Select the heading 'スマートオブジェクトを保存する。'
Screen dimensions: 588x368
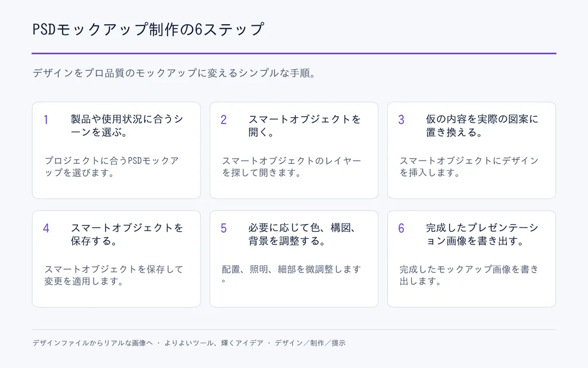pos(127,234)
